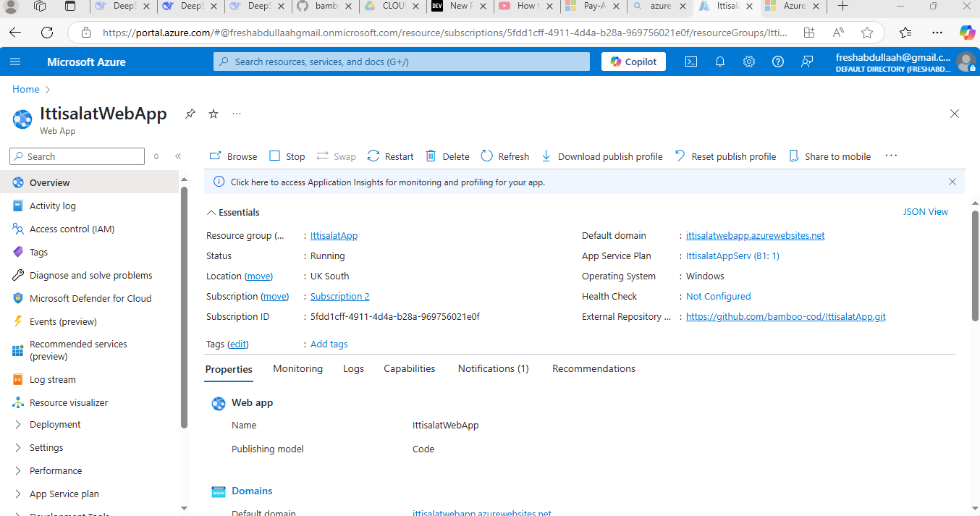Click Home breadcrumb
Screen dimensions: 980x516
pyautogui.click(x=25, y=89)
